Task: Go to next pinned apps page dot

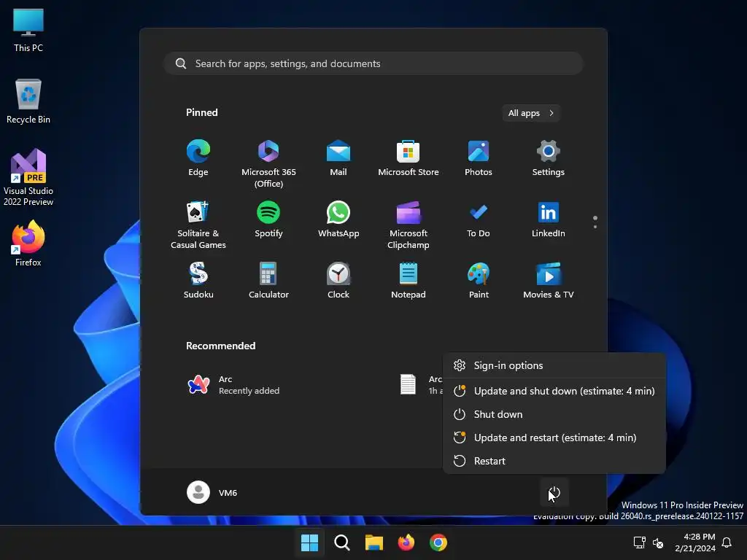Action: pos(595,227)
